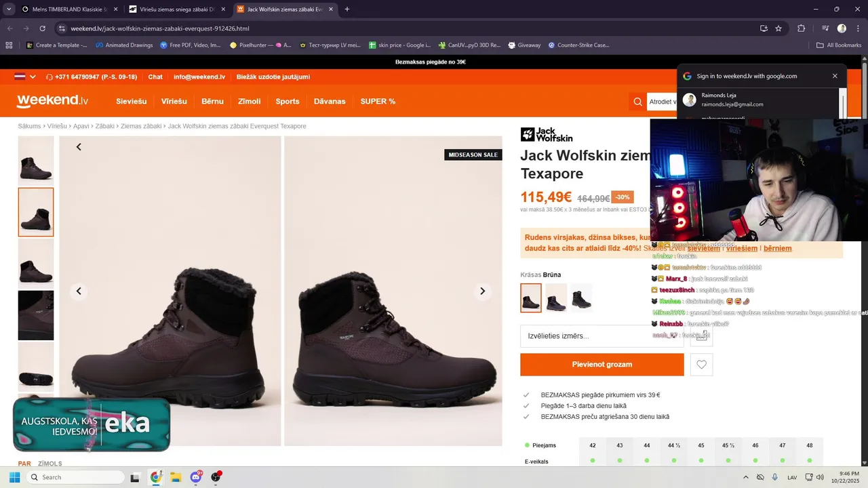The image size is (868, 488).
Task: Open the new tab plus button
Action: click(x=347, y=9)
